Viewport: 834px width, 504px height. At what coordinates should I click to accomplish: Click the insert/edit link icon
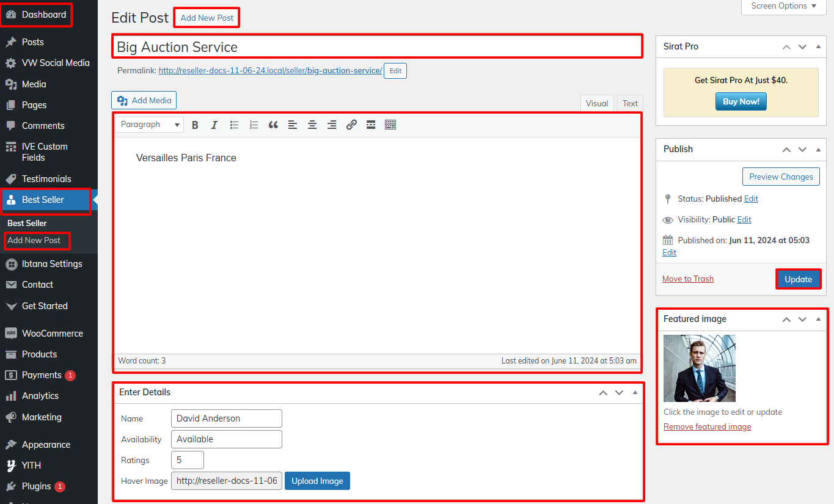click(351, 125)
